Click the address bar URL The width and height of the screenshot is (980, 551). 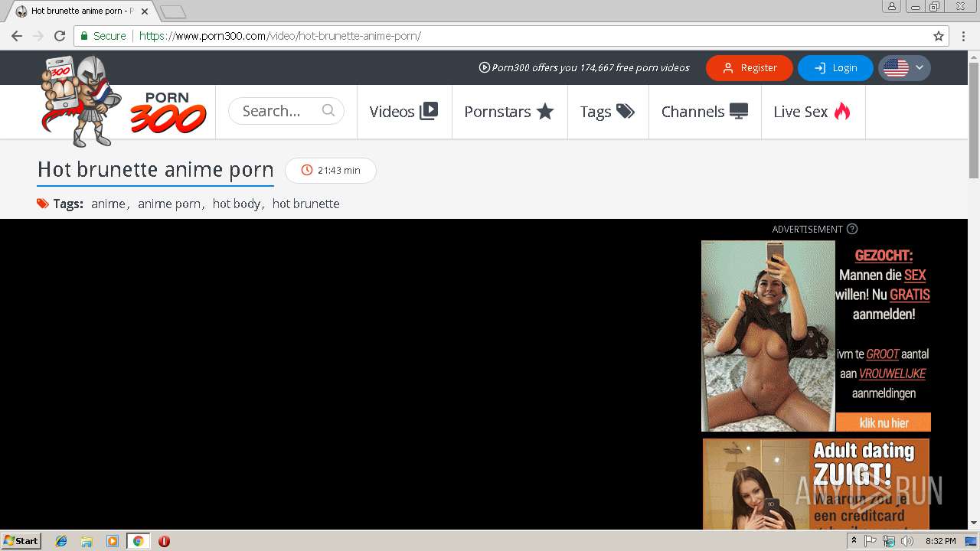click(x=280, y=36)
